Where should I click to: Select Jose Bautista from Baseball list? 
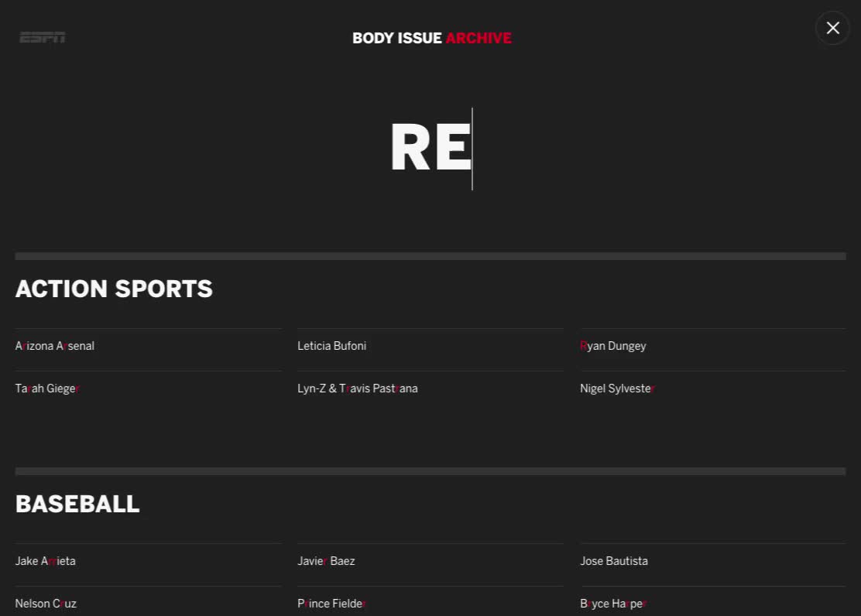(x=614, y=561)
